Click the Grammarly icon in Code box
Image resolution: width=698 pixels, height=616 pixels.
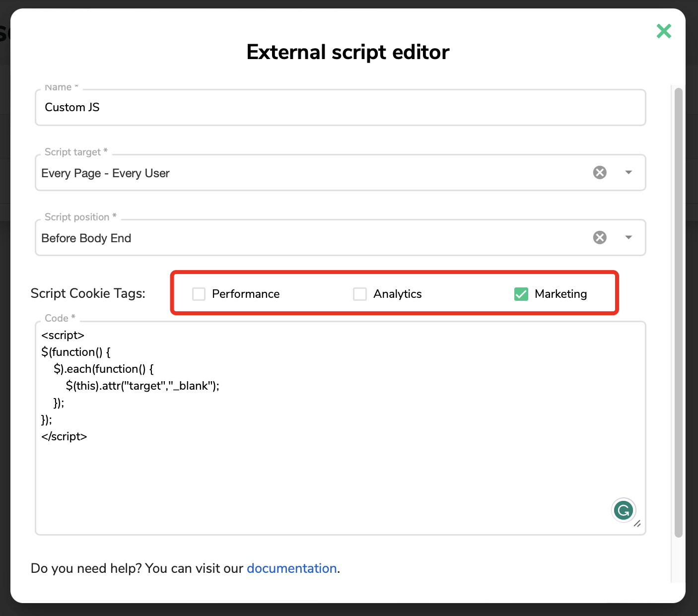[624, 510]
